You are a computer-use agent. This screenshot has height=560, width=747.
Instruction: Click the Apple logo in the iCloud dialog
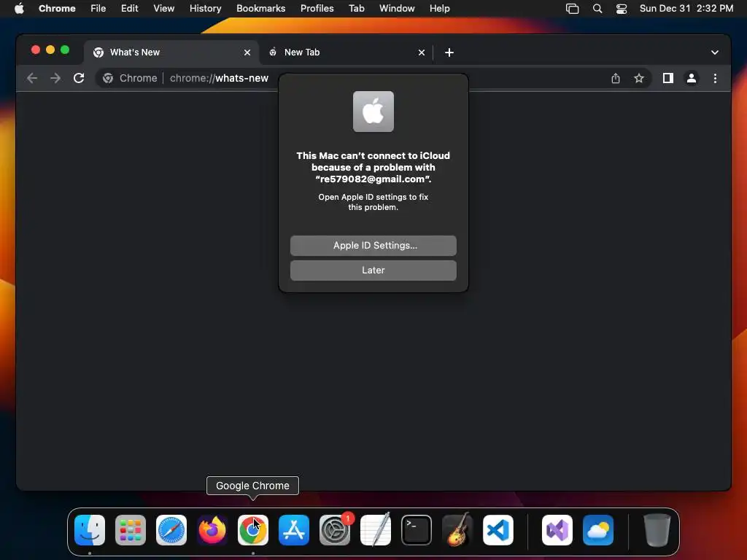click(x=373, y=112)
